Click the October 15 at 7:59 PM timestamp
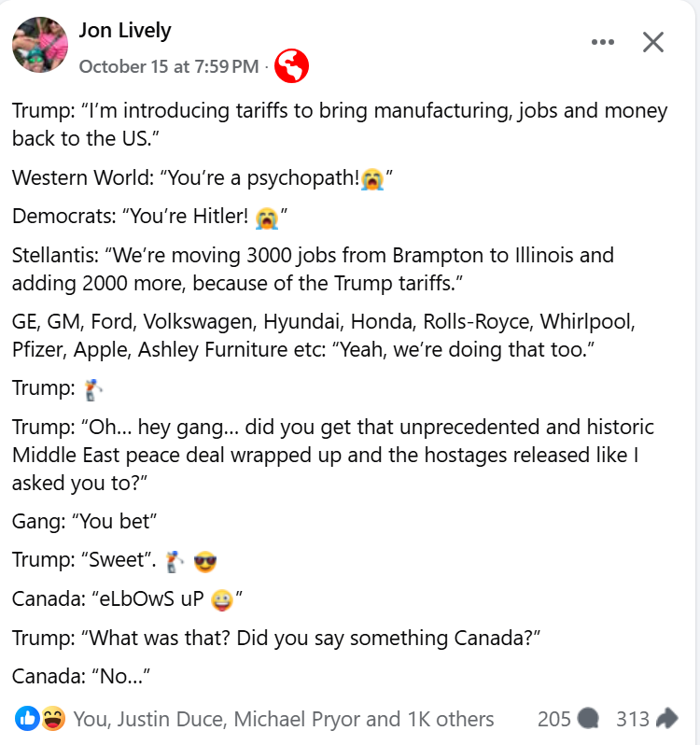Screen dimensions: 700x745 pyautogui.click(x=168, y=66)
